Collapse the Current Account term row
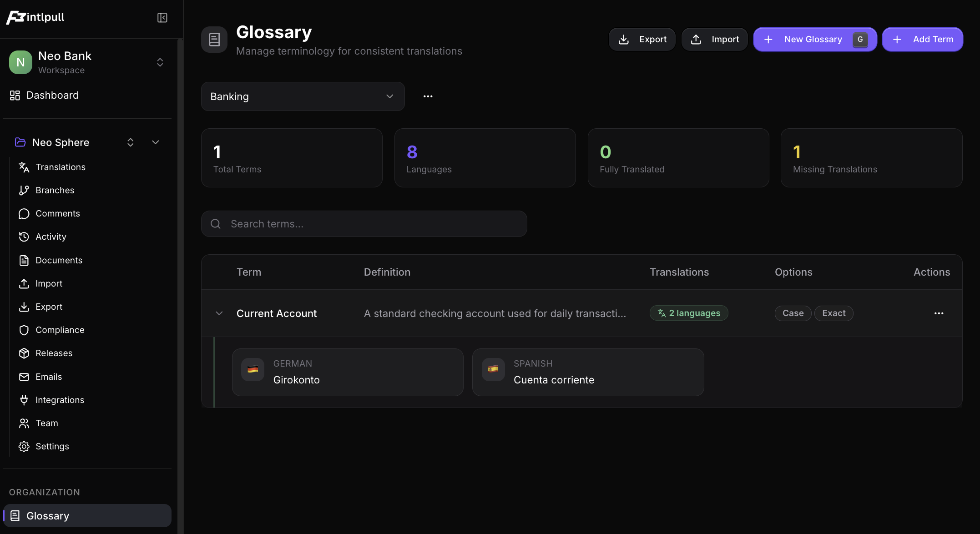Viewport: 980px width, 534px height. point(219,313)
